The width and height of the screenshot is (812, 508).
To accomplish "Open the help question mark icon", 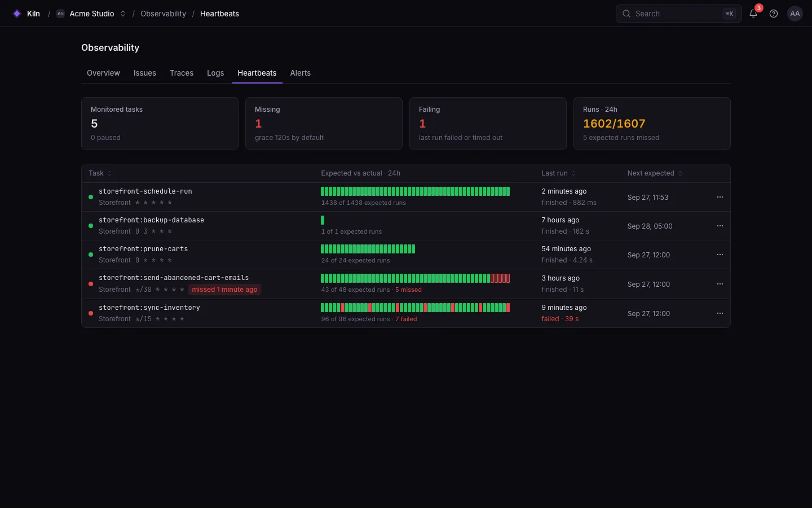I will point(774,14).
